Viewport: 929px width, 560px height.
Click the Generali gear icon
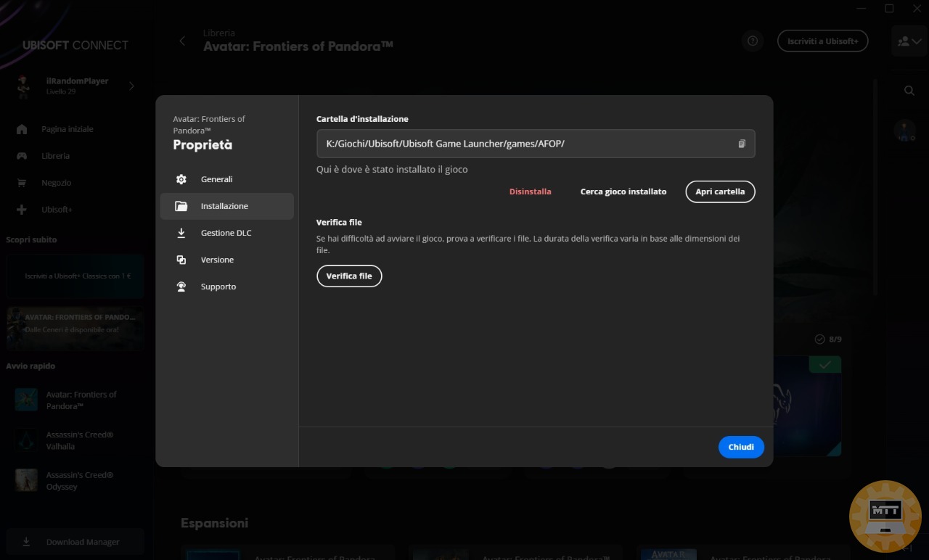[181, 179]
